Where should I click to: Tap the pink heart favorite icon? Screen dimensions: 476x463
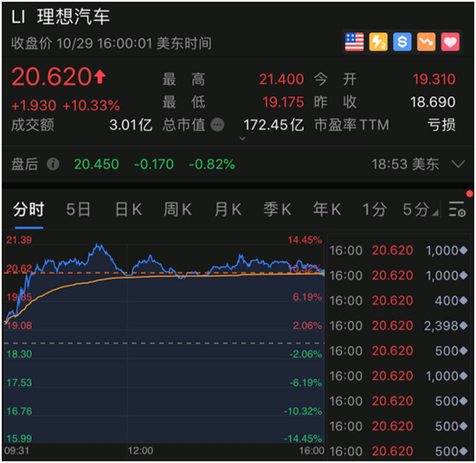(x=450, y=42)
